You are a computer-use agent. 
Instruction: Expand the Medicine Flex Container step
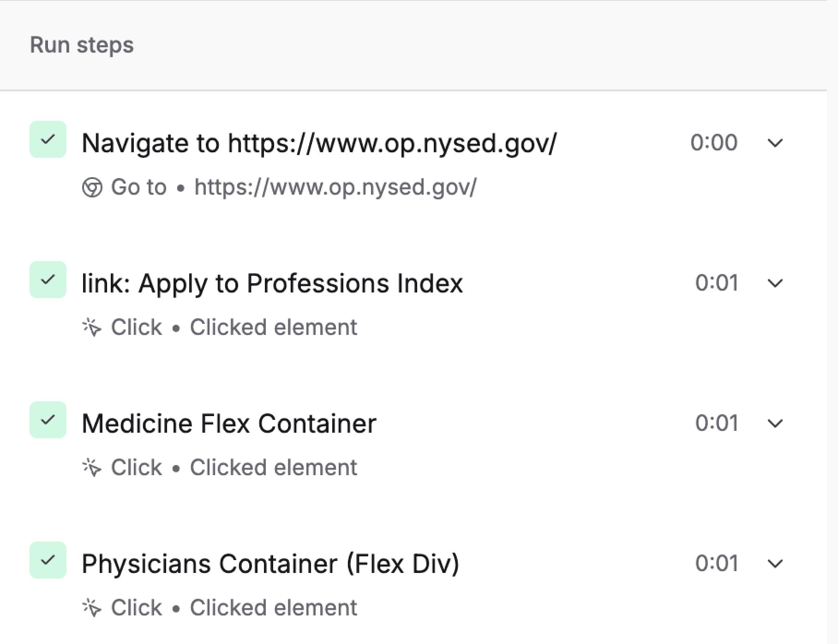coord(775,423)
